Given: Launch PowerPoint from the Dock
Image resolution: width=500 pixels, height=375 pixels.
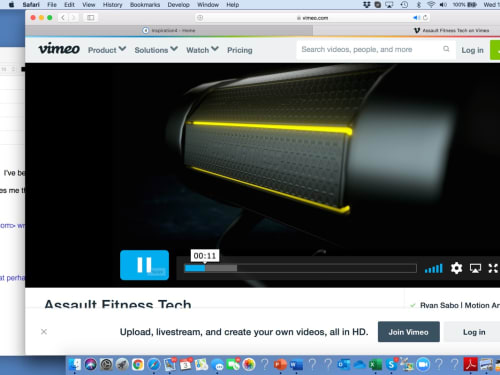Looking at the screenshot, I should (x=280, y=364).
